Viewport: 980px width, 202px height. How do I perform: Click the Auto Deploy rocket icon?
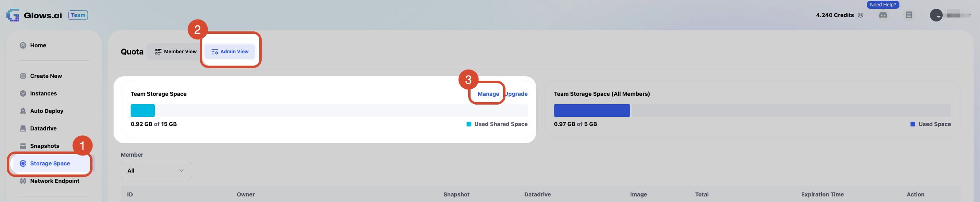23,111
